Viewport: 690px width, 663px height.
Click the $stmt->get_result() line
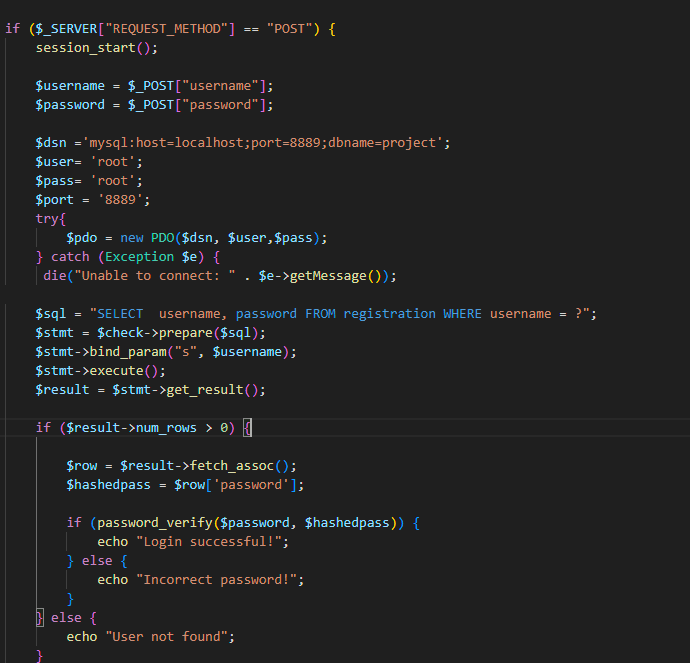point(150,390)
